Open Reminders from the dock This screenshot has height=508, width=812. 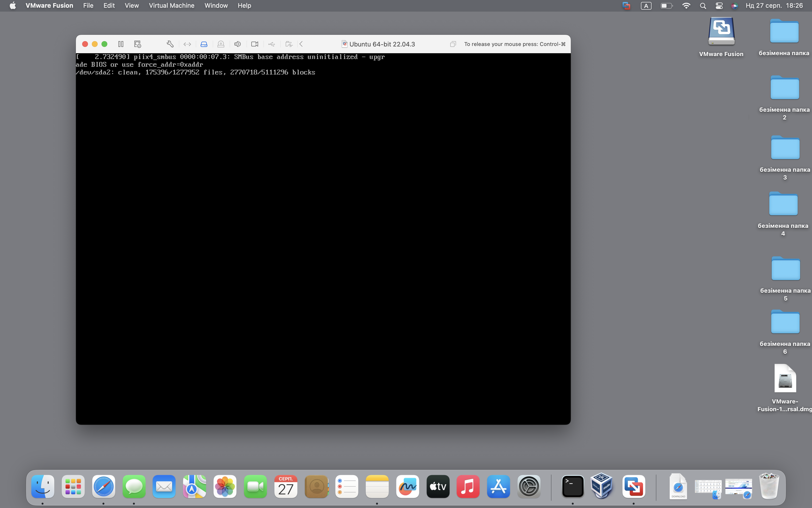[347, 486]
